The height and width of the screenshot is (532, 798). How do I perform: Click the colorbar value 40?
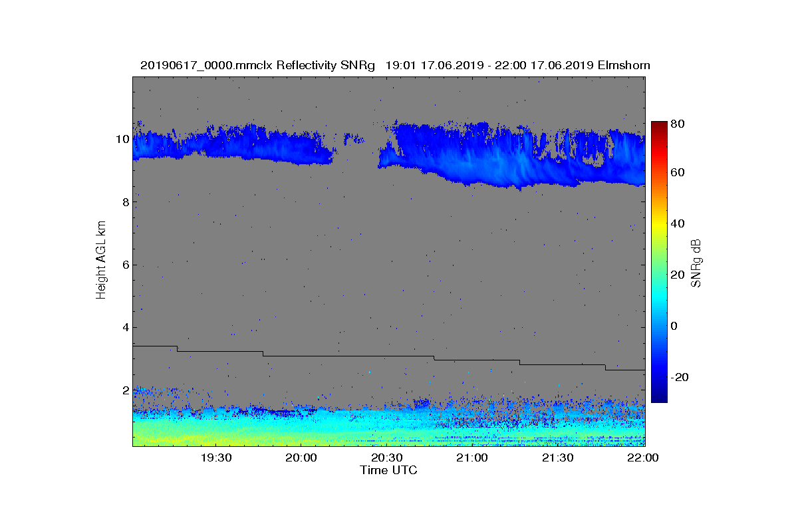coord(678,223)
